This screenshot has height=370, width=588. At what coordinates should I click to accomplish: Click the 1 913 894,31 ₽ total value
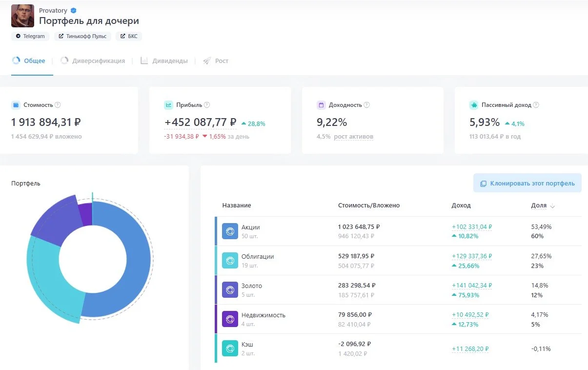coord(46,122)
